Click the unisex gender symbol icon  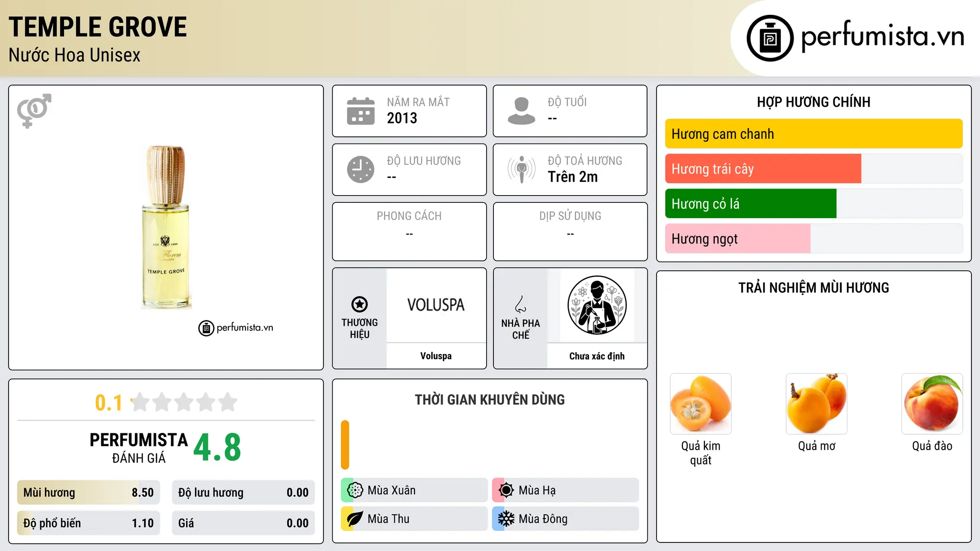(x=34, y=111)
